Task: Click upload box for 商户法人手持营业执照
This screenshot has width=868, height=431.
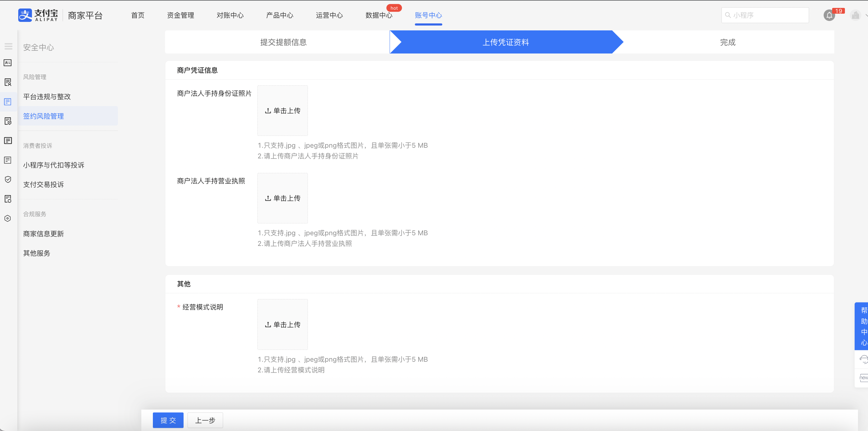Action: coord(282,198)
